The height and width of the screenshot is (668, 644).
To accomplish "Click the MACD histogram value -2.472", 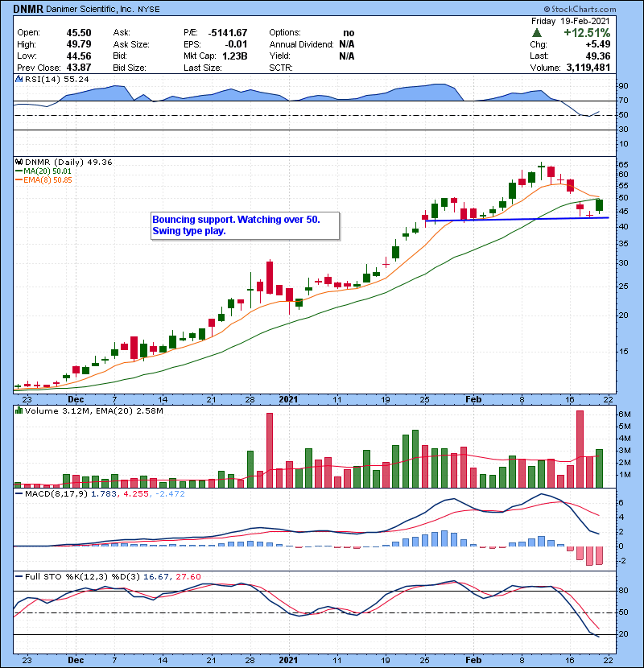I will pyautogui.click(x=170, y=494).
